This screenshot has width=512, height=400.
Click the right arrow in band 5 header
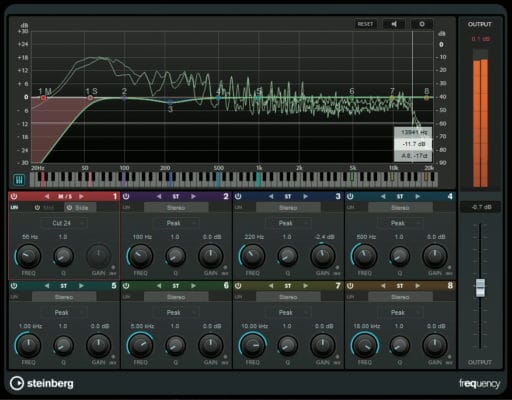coord(81,286)
